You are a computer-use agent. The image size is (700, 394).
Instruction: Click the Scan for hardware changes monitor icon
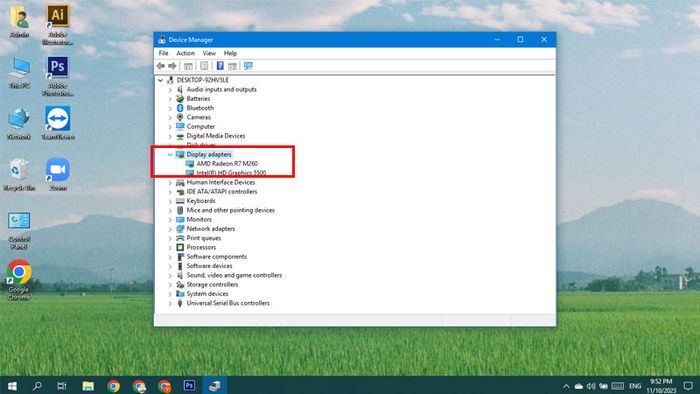coord(248,66)
